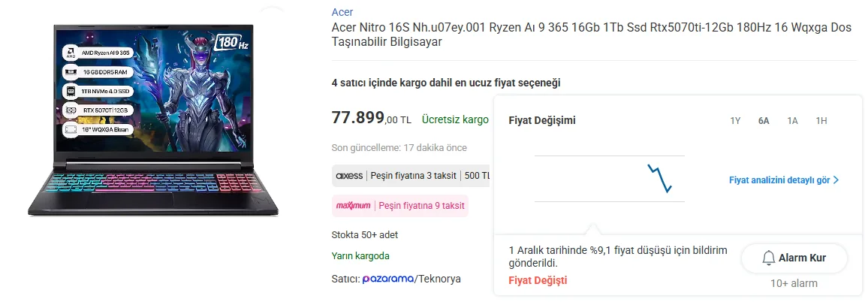Open the Acer brand link
This screenshot has height=302, width=868.
click(342, 12)
